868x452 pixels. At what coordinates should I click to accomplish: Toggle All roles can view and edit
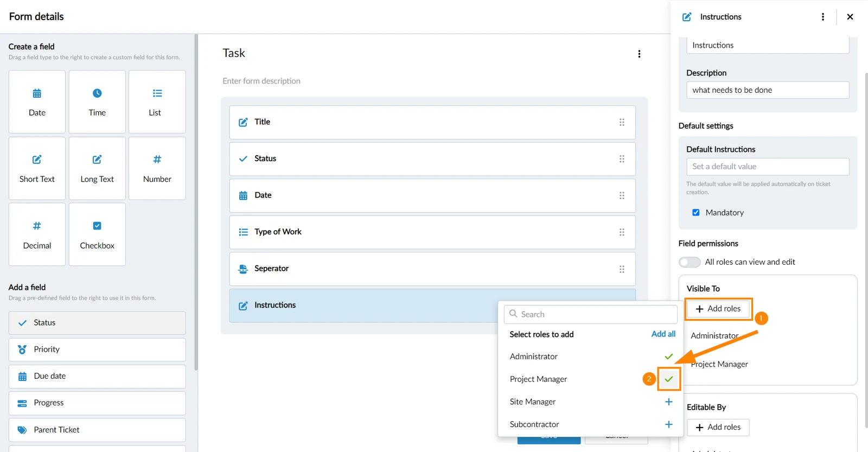pyautogui.click(x=690, y=262)
